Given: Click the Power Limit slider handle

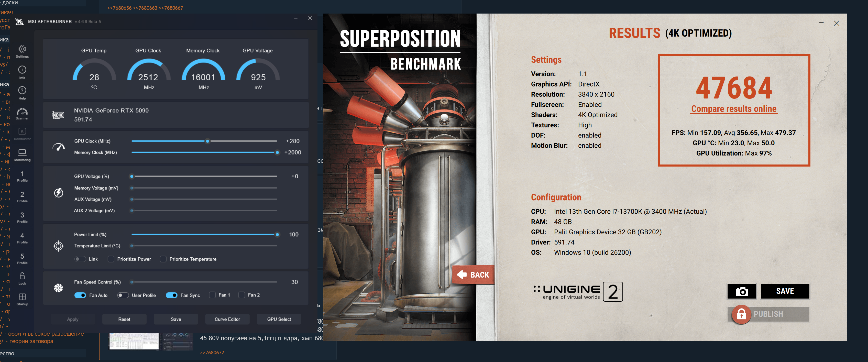Looking at the screenshot, I should [277, 235].
